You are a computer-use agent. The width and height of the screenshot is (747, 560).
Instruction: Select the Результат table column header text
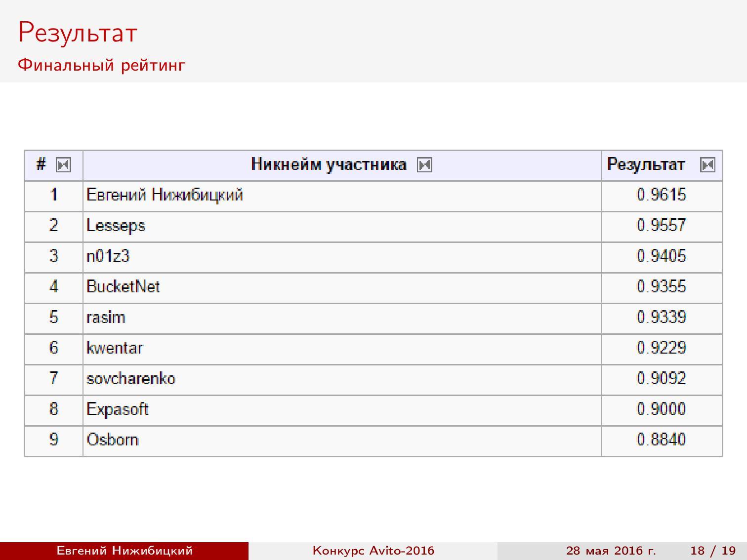(x=646, y=164)
